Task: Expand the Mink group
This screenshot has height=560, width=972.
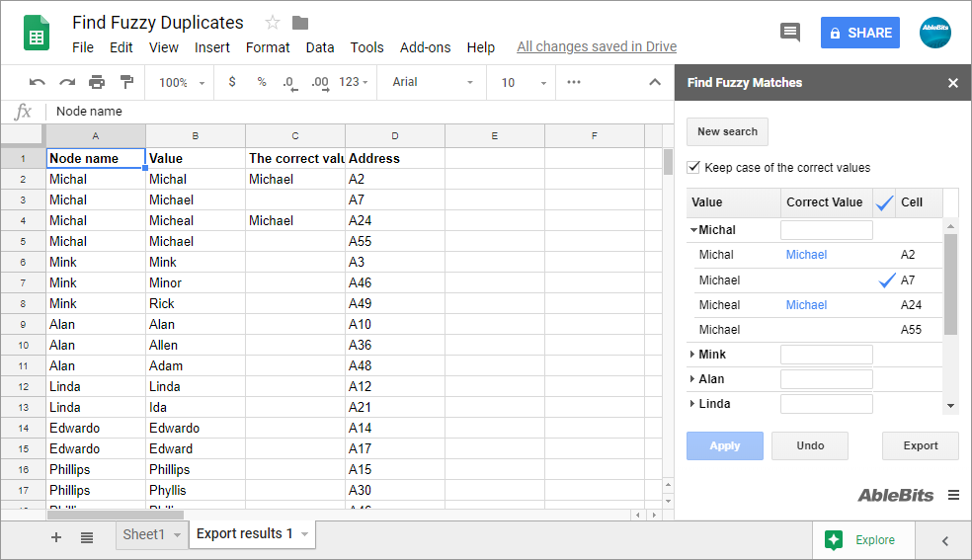Action: tap(692, 355)
